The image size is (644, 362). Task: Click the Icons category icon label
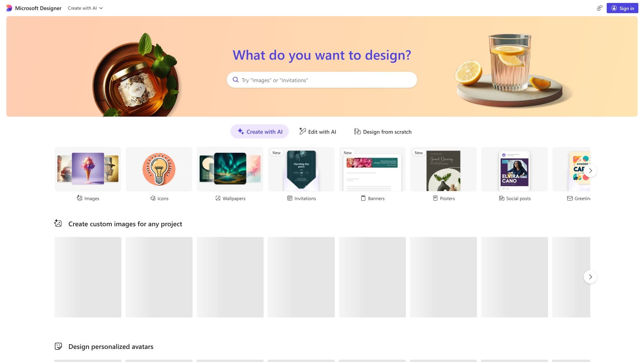[x=153, y=198]
